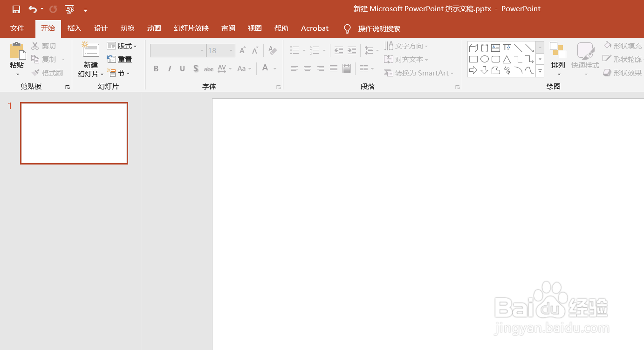
Task: Click the Decrease Indent icon
Action: (x=339, y=50)
